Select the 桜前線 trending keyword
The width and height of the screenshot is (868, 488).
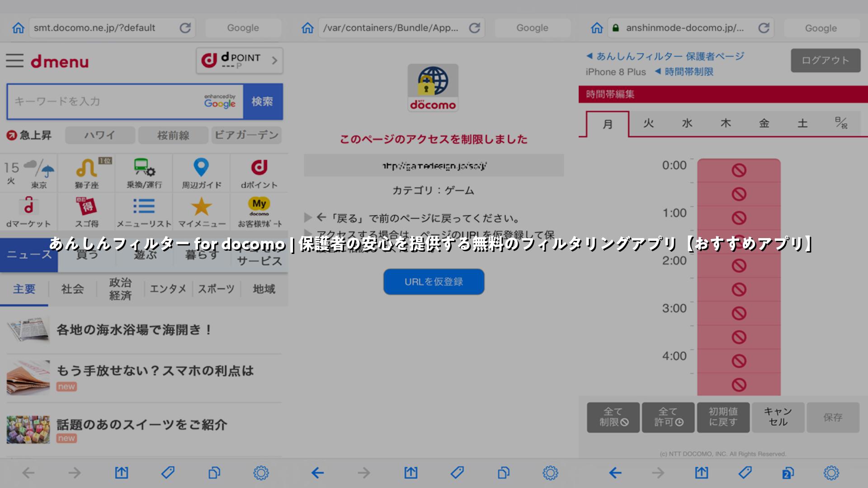[x=173, y=135]
